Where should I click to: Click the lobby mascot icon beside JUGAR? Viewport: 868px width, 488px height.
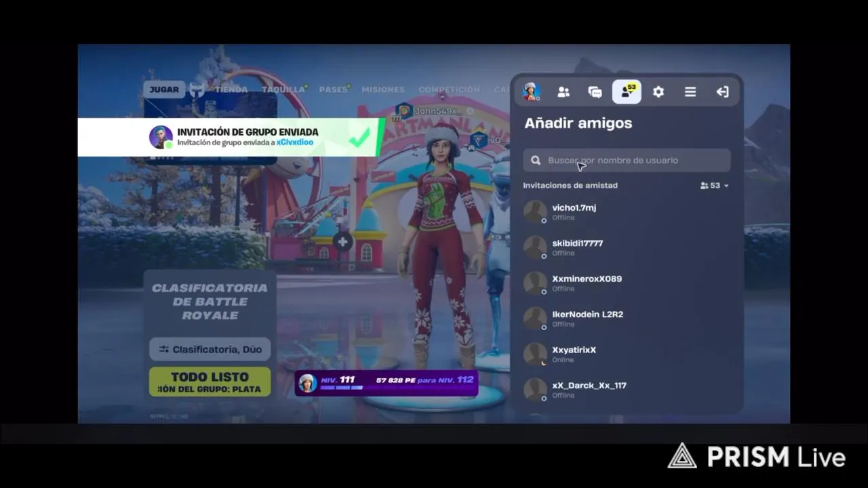(x=197, y=89)
